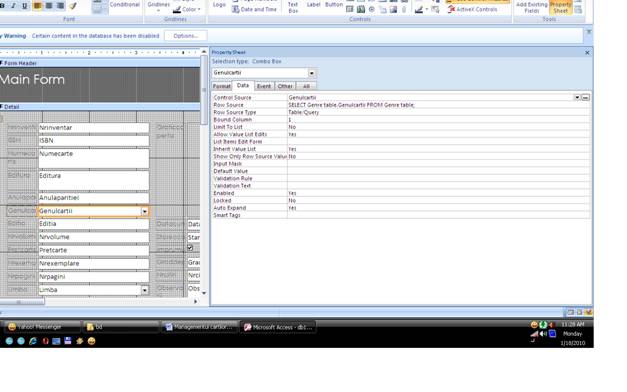The width and height of the screenshot is (627, 392).
Task: Click Limit To List value No
Action: (x=439, y=127)
